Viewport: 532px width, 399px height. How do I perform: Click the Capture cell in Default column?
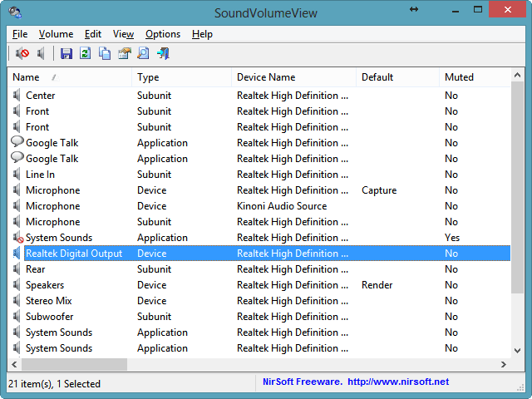tap(379, 190)
